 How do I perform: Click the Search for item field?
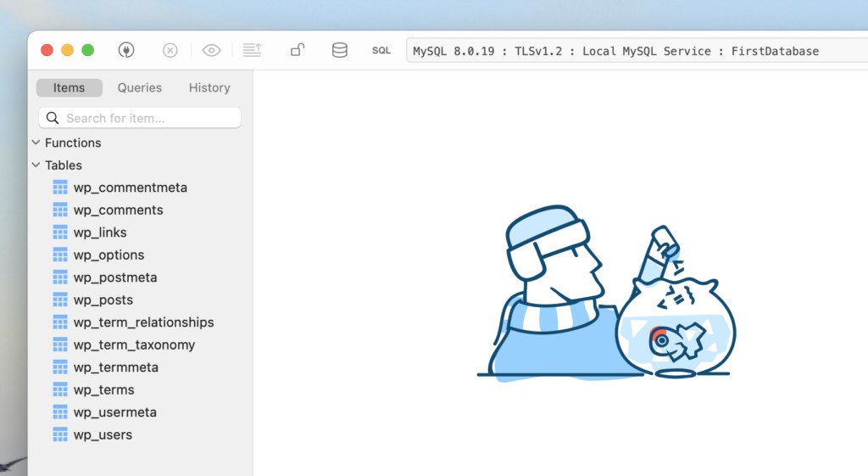(140, 118)
